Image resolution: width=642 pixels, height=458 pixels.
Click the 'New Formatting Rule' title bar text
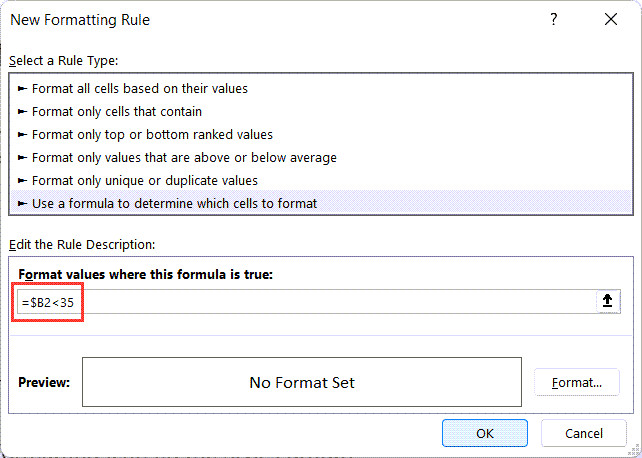point(80,20)
